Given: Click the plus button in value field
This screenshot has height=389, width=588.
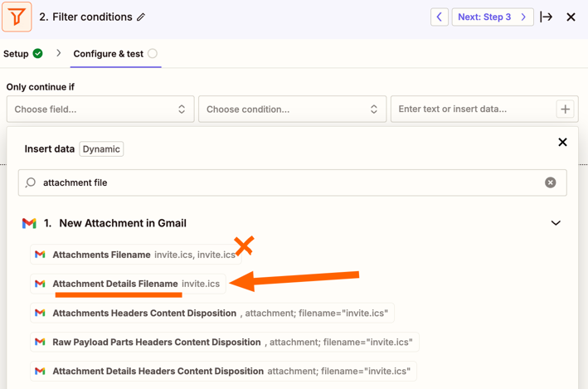Looking at the screenshot, I should (x=565, y=109).
